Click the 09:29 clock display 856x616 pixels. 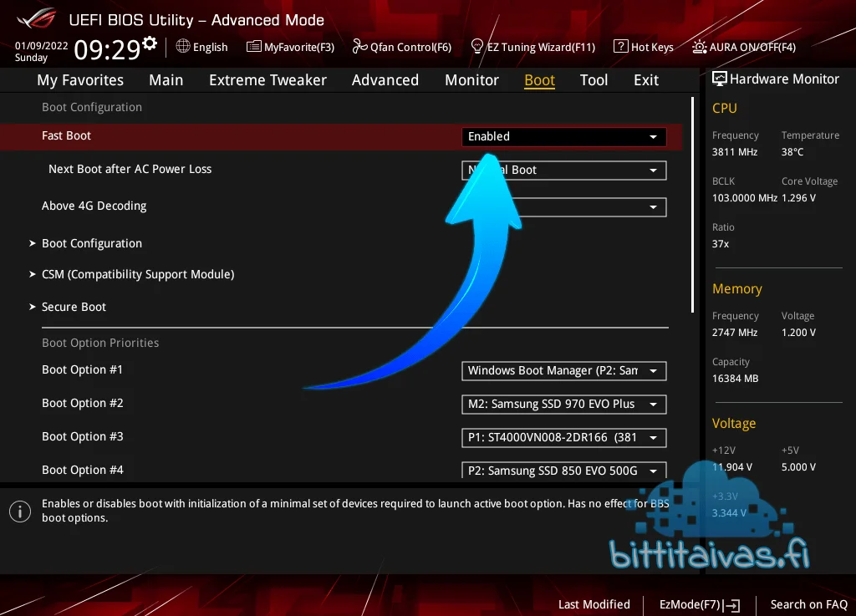pyautogui.click(x=108, y=49)
